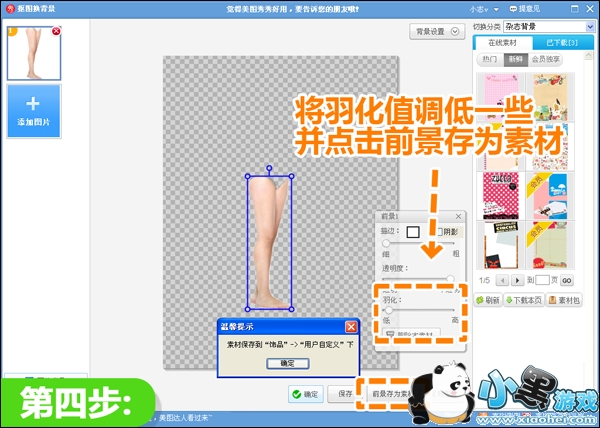Close the 前景1 foreground panel
600x428 pixels.
click(458, 216)
